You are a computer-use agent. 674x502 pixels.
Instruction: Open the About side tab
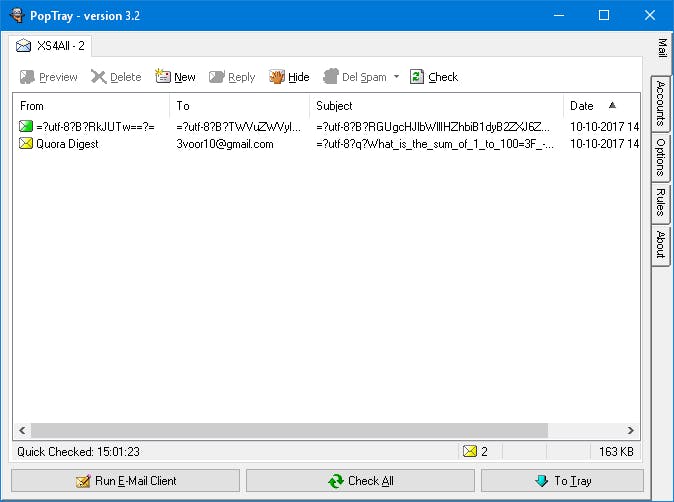coord(661,245)
